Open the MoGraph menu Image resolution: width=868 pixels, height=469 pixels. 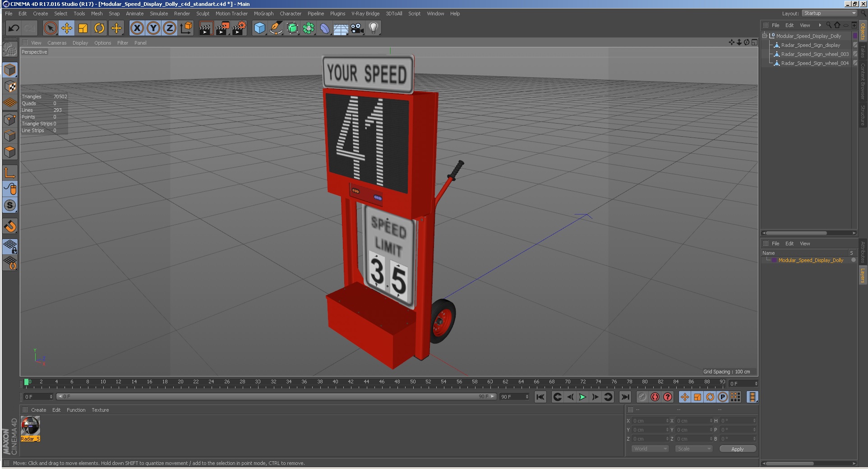[x=263, y=14]
